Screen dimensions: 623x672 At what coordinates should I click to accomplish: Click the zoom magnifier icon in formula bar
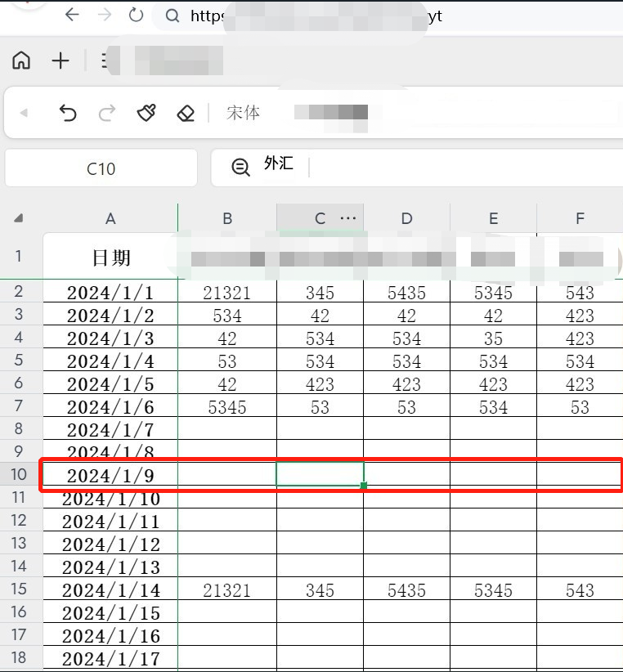pyautogui.click(x=240, y=167)
